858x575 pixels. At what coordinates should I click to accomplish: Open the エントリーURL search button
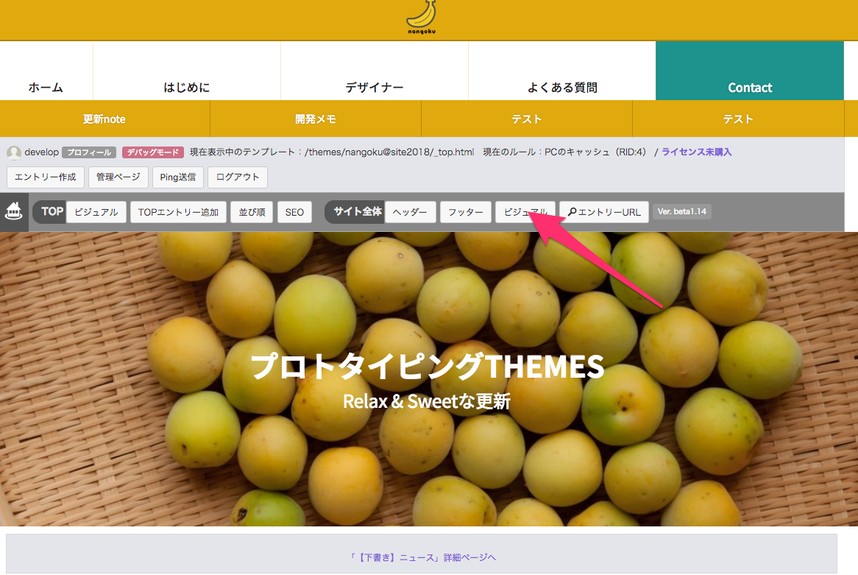(x=604, y=212)
